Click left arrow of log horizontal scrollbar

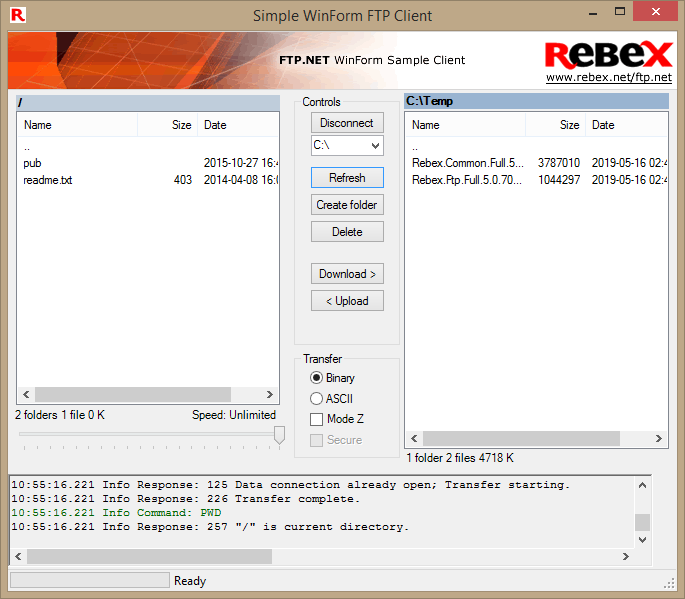coord(18,556)
